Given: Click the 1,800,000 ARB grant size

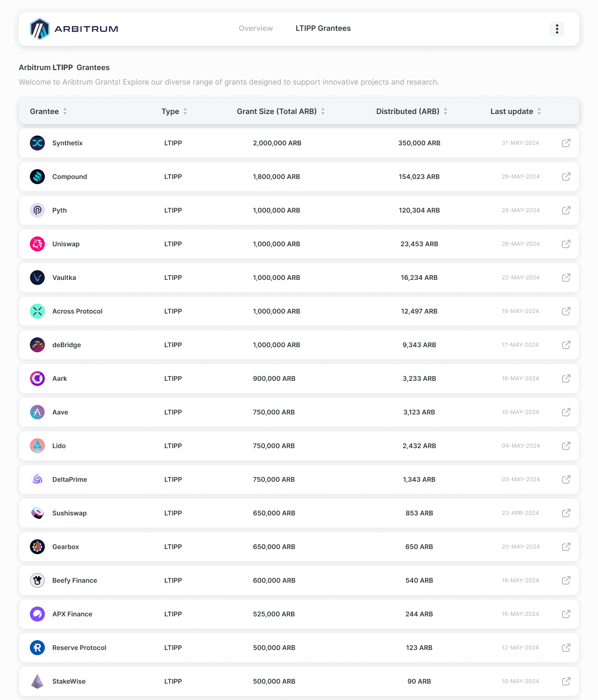Looking at the screenshot, I should click(x=277, y=177).
